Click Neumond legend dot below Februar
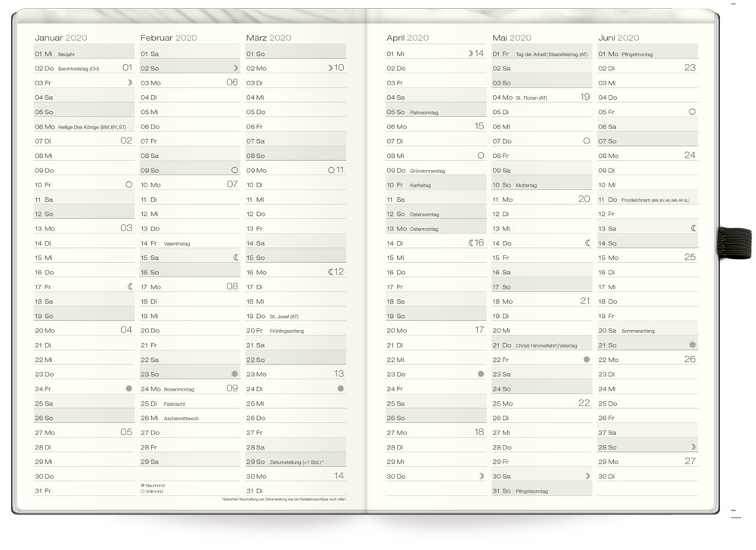 [143, 484]
